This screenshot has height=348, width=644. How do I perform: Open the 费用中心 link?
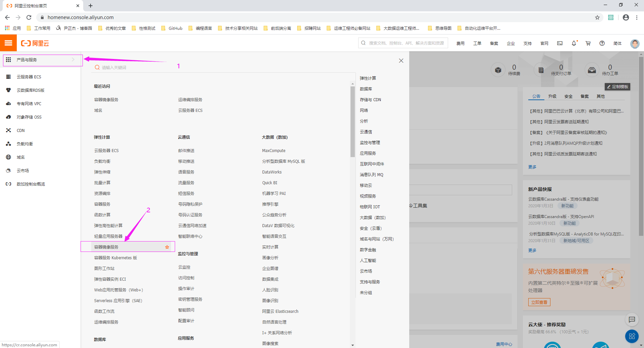pos(504,344)
